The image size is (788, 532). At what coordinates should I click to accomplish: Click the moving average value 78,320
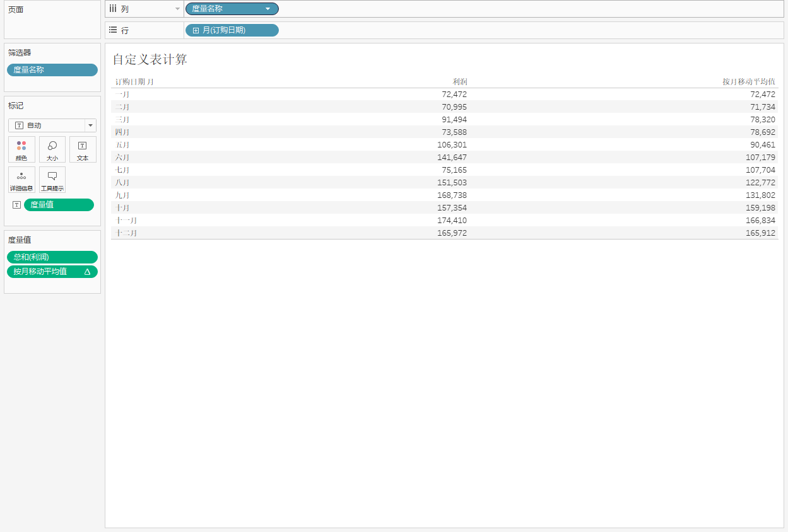tap(763, 120)
